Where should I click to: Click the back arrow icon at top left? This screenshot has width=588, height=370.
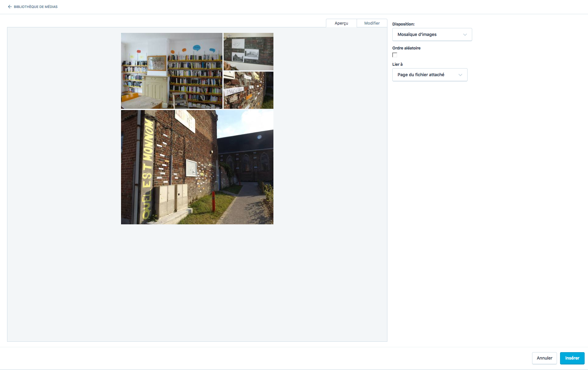coord(10,7)
